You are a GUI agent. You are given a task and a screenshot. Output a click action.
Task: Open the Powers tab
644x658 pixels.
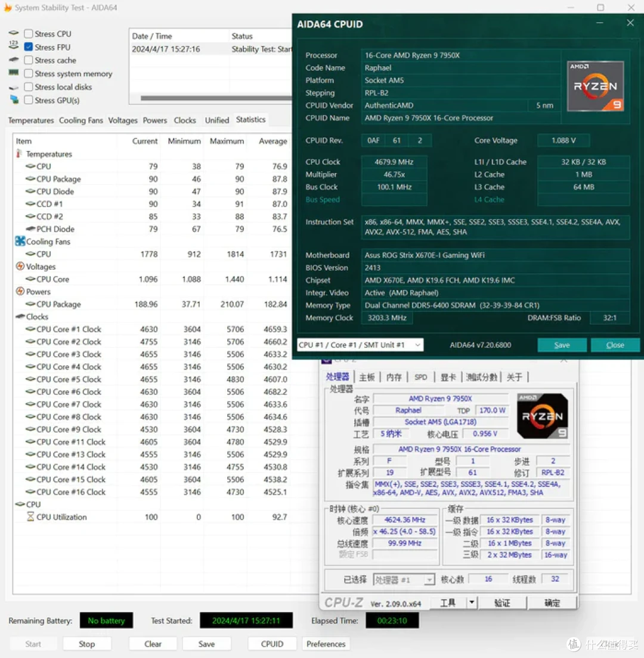(x=155, y=121)
